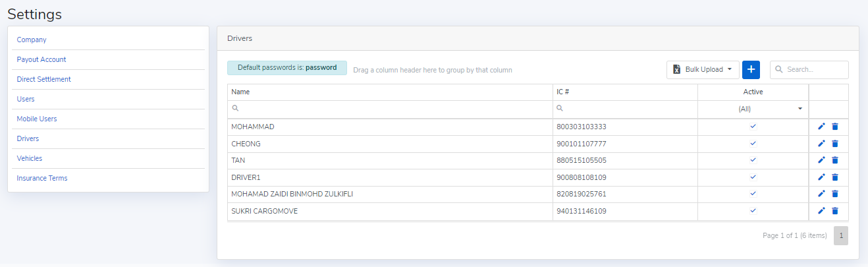Uncheck Active for CHEONG

point(753,143)
